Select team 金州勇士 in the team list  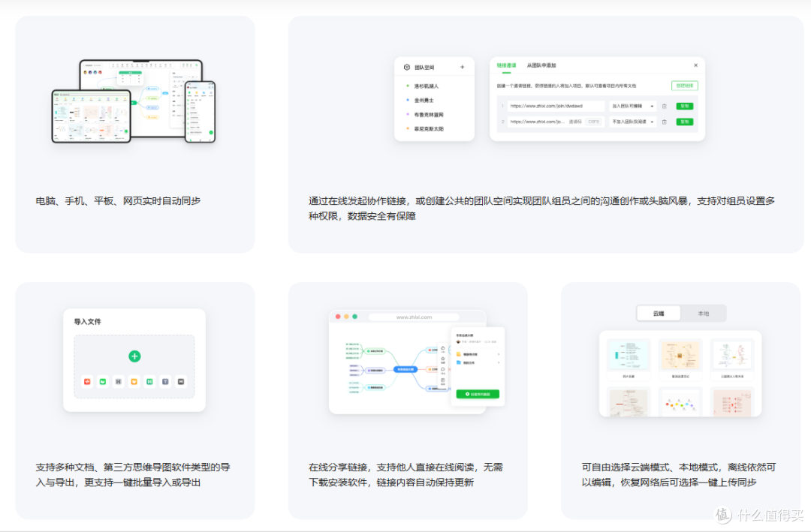coord(424,101)
